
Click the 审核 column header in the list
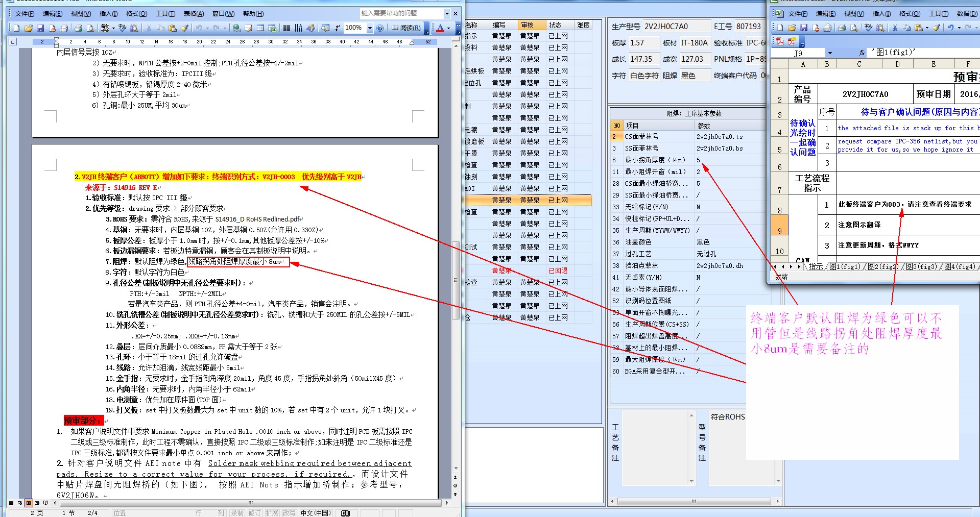click(532, 25)
